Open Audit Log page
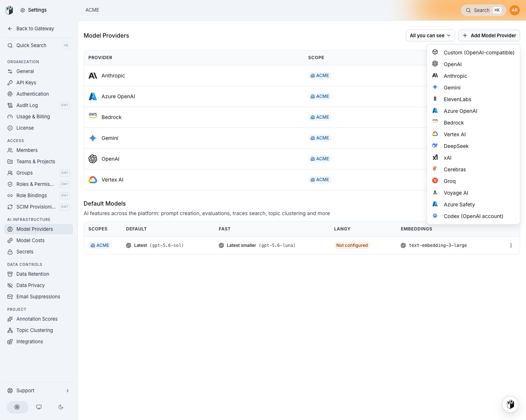The width and height of the screenshot is (526, 420). [39, 106]
